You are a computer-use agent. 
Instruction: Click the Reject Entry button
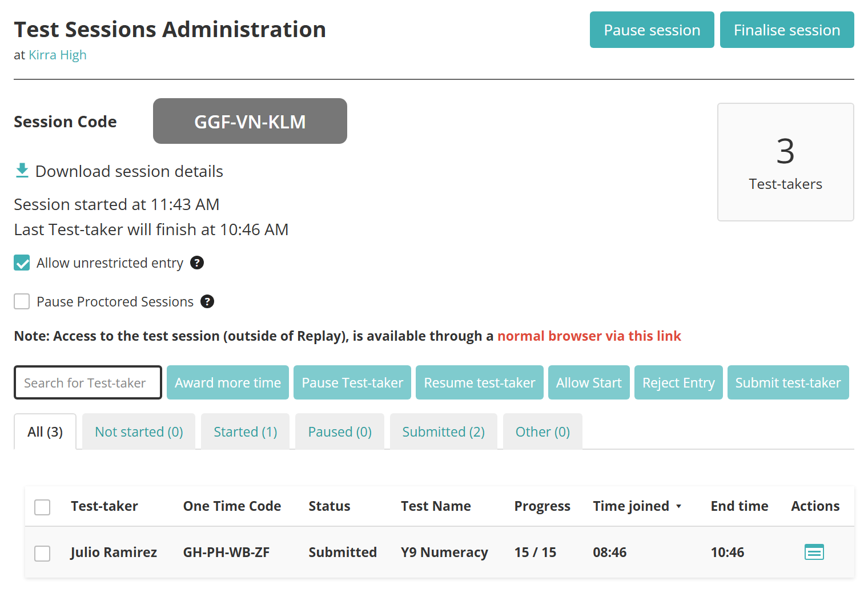[x=678, y=382]
